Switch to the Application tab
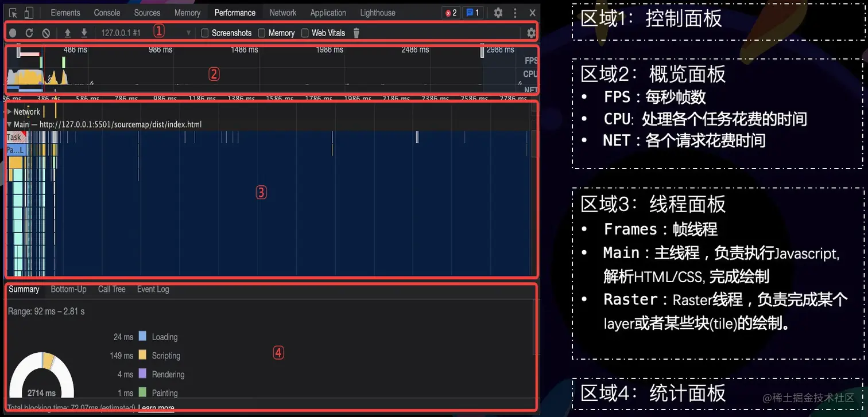 tap(328, 13)
